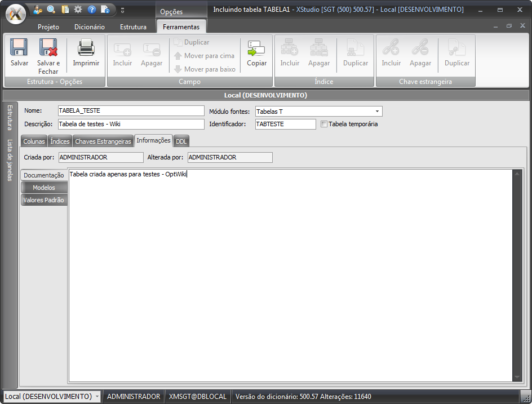Select the Modelos side tab
This screenshot has height=404, width=532.
pos(44,188)
